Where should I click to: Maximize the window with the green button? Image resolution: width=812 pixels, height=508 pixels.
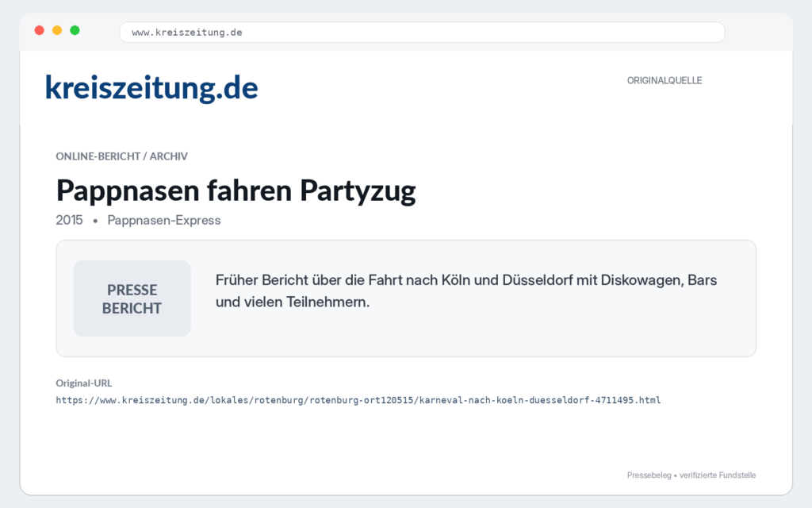(x=75, y=30)
